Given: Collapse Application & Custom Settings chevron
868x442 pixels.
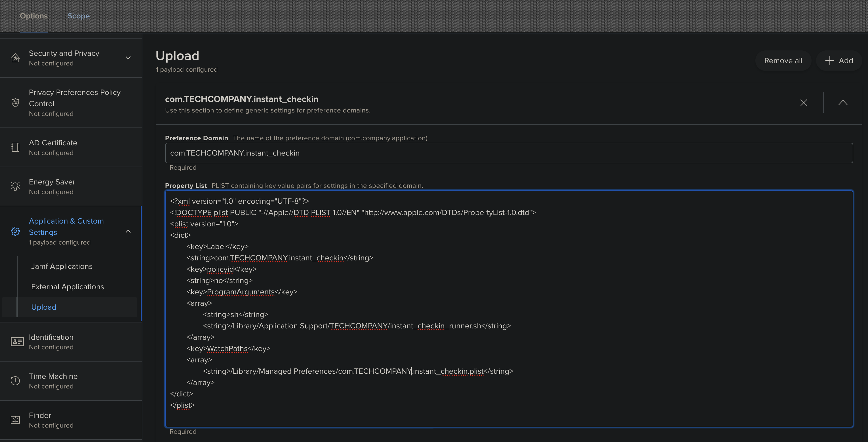Looking at the screenshot, I should (x=128, y=231).
